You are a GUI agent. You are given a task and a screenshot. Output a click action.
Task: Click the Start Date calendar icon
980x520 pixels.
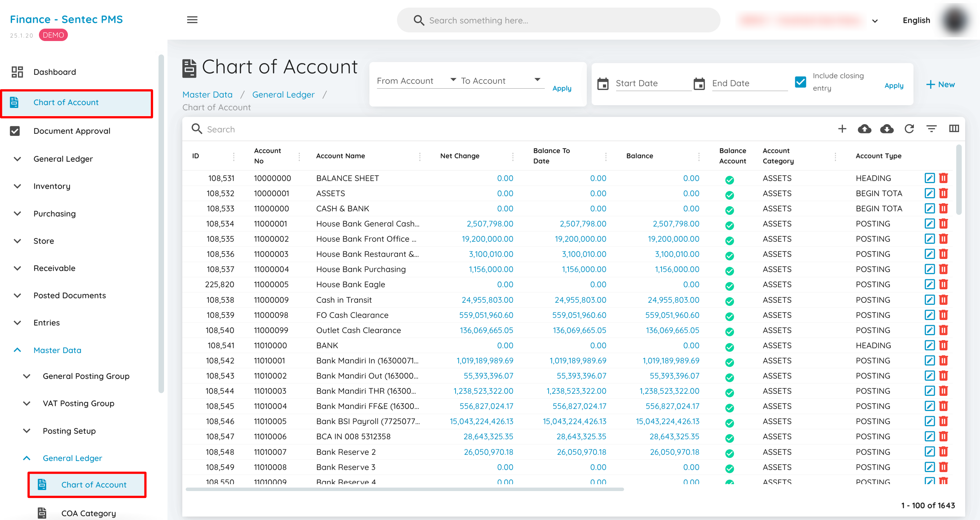(x=603, y=83)
